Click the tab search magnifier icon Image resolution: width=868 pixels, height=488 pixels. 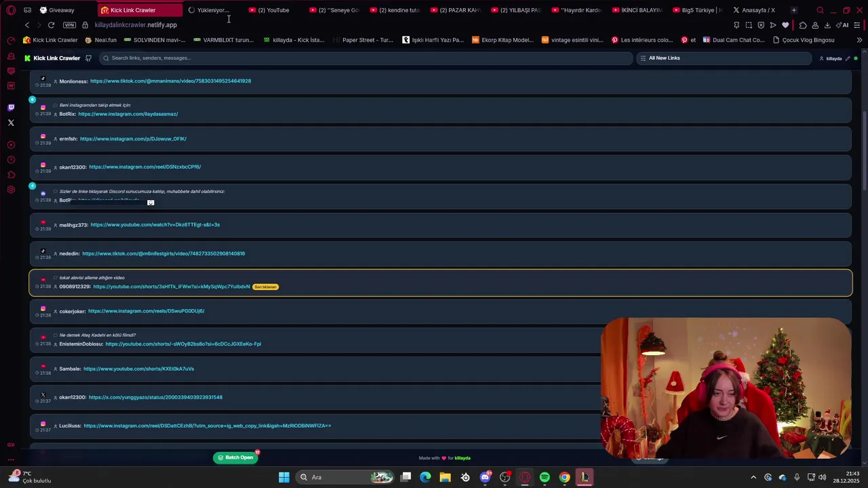pyautogui.click(x=820, y=10)
